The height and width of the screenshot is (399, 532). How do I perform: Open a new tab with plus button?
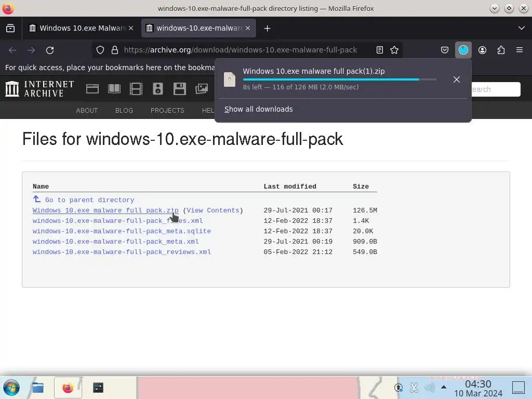tap(268, 29)
